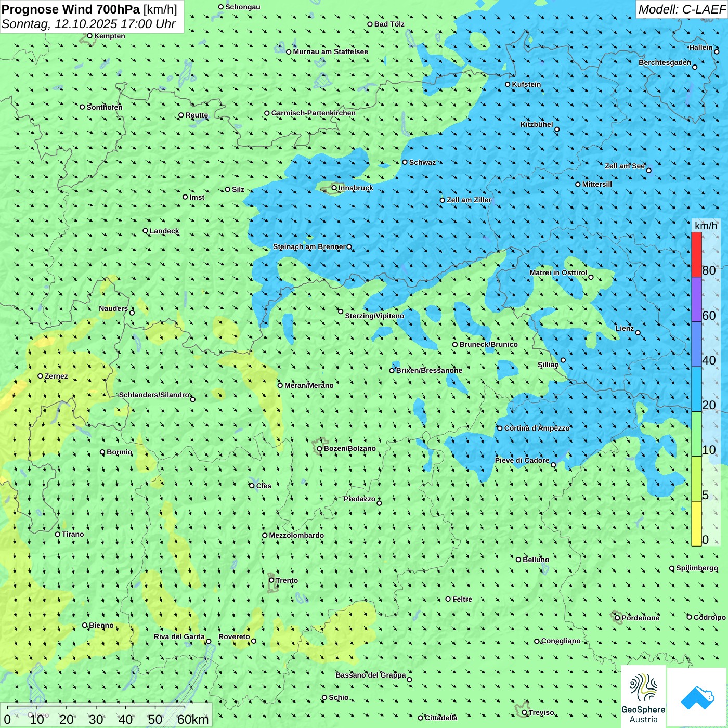The width and height of the screenshot is (728, 728).
Task: Click the 'Riva del Garda' label
Action: (x=179, y=636)
